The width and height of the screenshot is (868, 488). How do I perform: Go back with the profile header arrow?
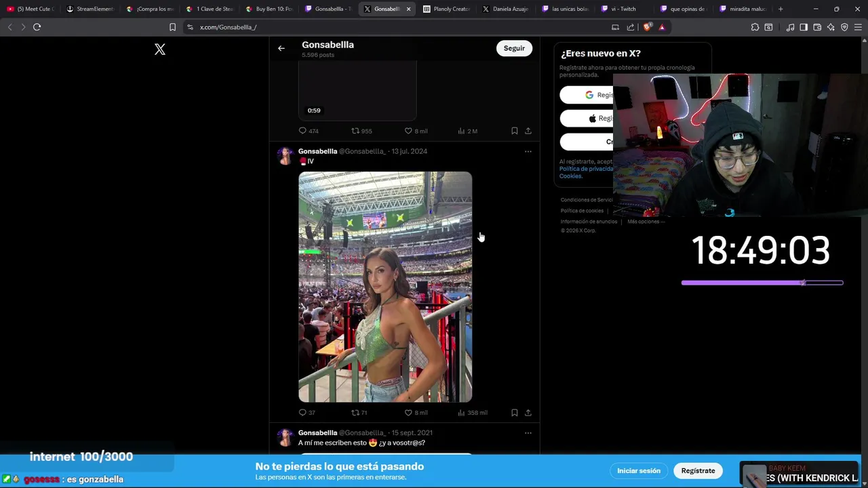tap(281, 48)
